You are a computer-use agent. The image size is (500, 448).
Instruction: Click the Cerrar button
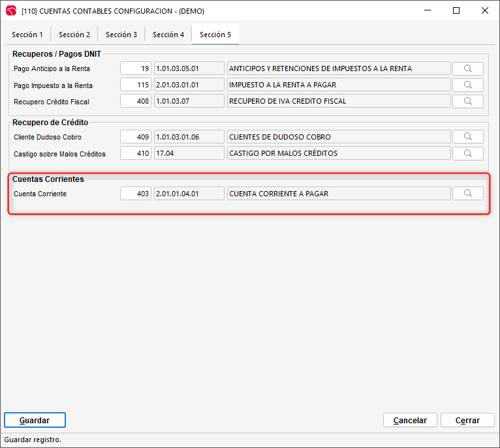(x=467, y=421)
